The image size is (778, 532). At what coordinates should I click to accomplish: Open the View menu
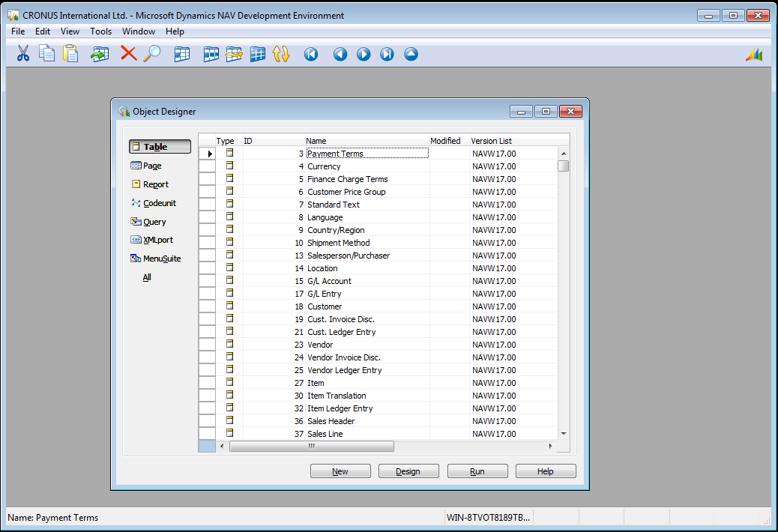point(70,31)
